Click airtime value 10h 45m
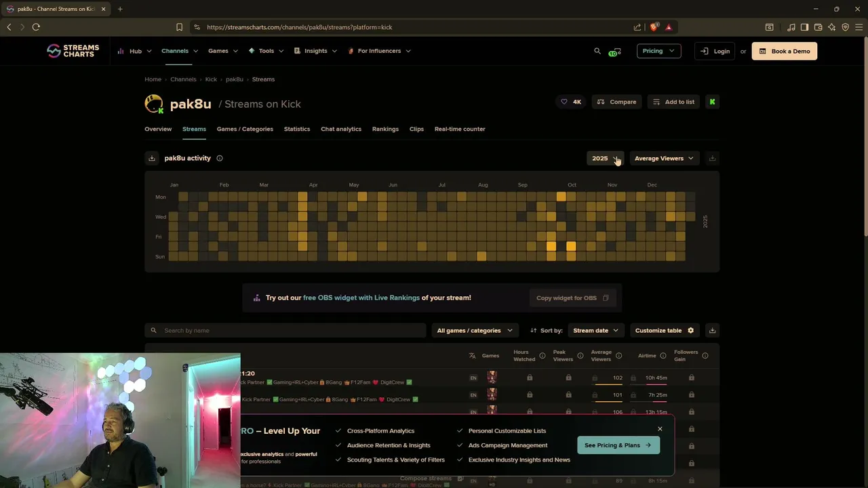Viewport: 868px width, 488px height. coord(656,378)
